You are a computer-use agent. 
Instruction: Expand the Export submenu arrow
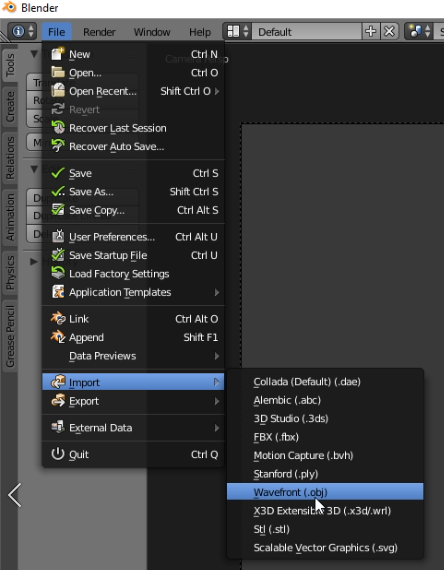[x=217, y=401]
